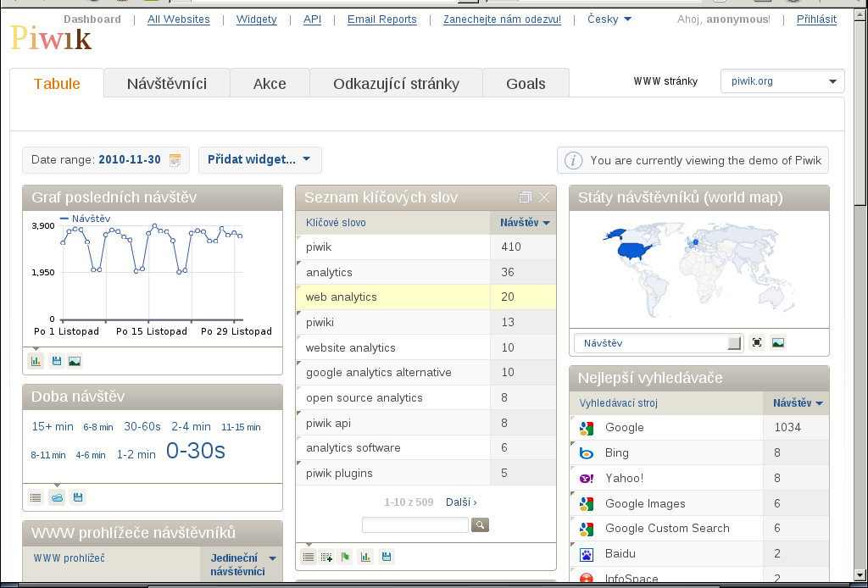Click the Yahoo! search engine icon
This screenshot has height=588, width=868.
tap(587, 478)
